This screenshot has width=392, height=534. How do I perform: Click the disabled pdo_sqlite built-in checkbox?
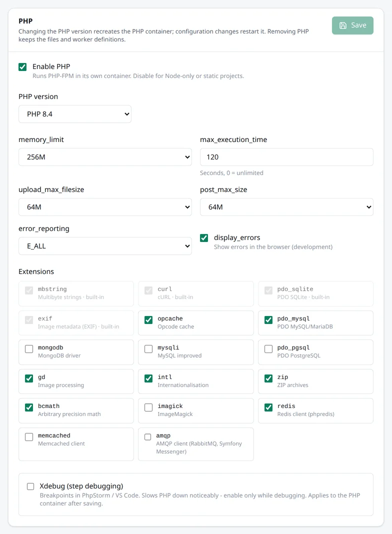pos(268,290)
